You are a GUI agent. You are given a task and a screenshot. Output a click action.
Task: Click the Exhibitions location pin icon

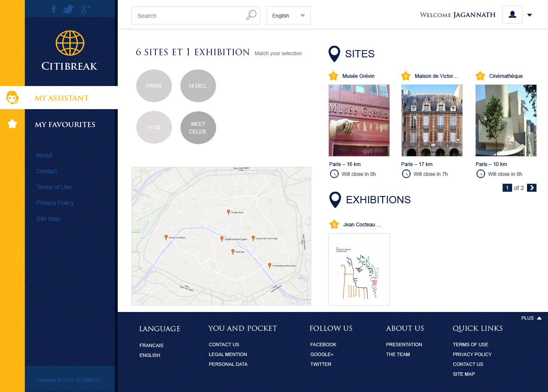coord(335,200)
